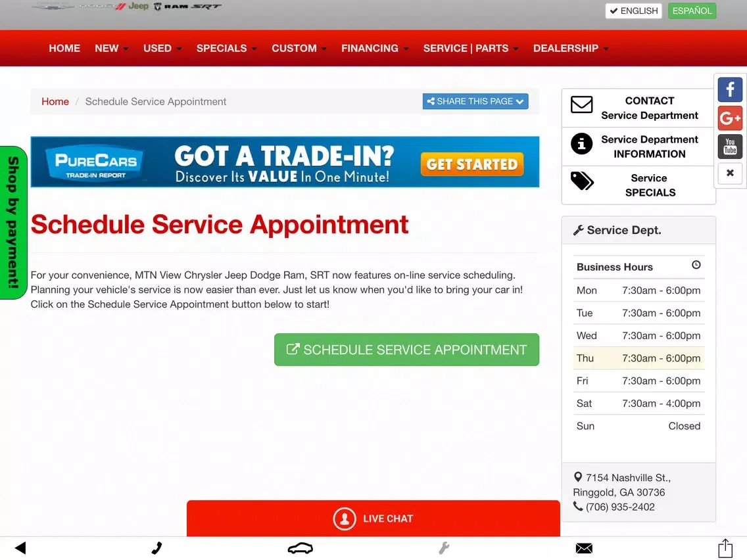Open the Service SPECIALS link
Screen dimensions: 747x560
coord(650,185)
